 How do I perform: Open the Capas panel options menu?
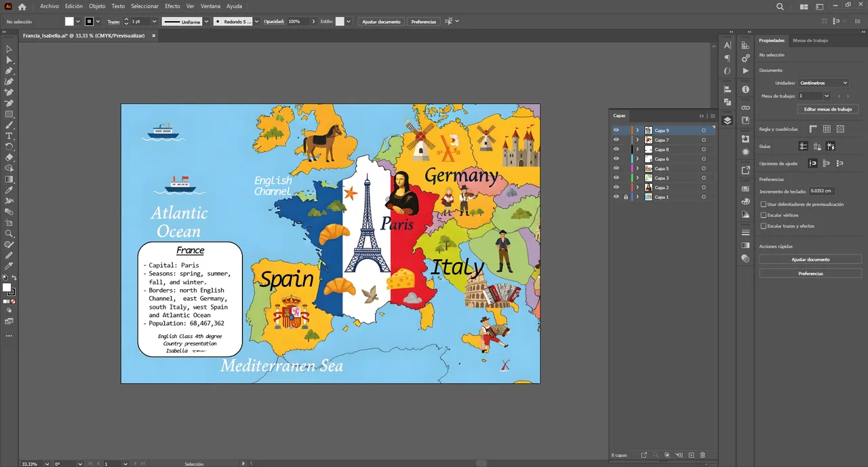pos(712,116)
